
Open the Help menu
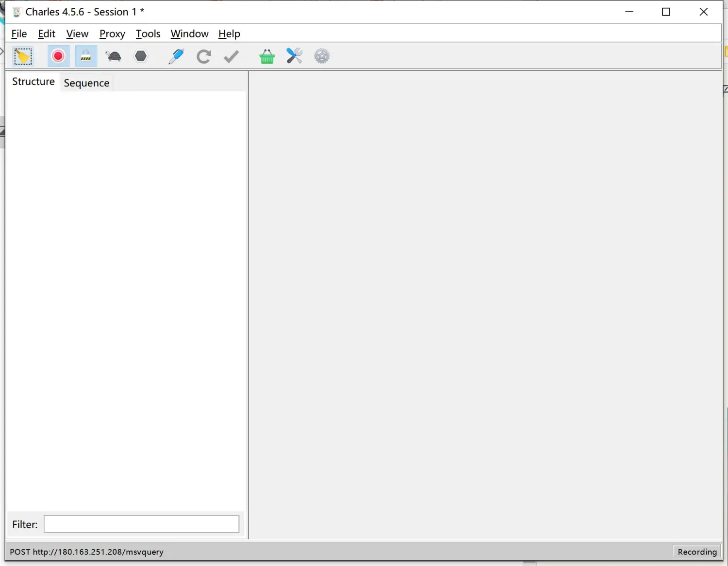(229, 33)
